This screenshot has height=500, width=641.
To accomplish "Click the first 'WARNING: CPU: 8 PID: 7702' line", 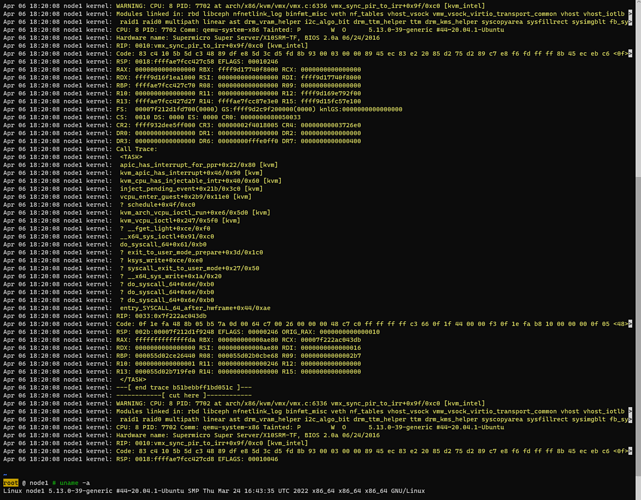I will [x=244, y=6].
